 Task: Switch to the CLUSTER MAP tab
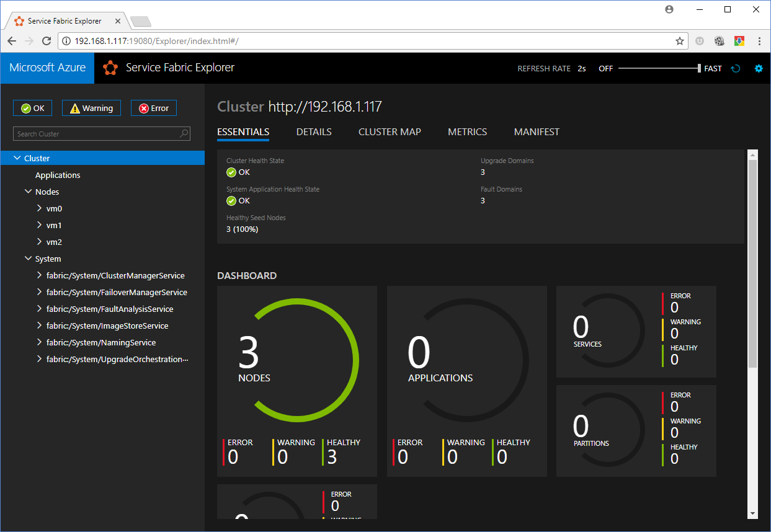[390, 132]
